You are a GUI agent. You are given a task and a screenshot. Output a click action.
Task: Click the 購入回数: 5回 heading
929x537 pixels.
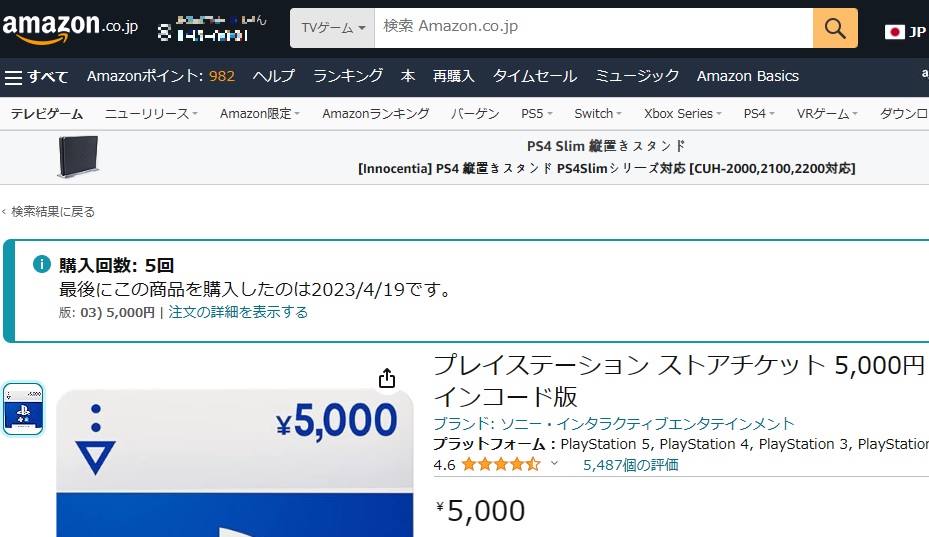pyautogui.click(x=116, y=265)
